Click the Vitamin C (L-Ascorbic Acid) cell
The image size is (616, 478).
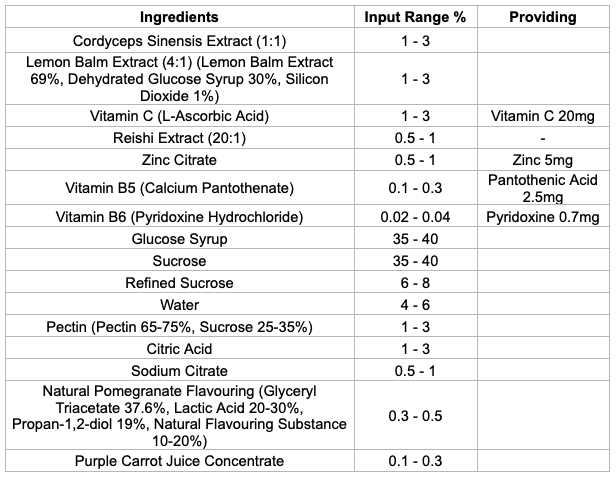coord(179,115)
